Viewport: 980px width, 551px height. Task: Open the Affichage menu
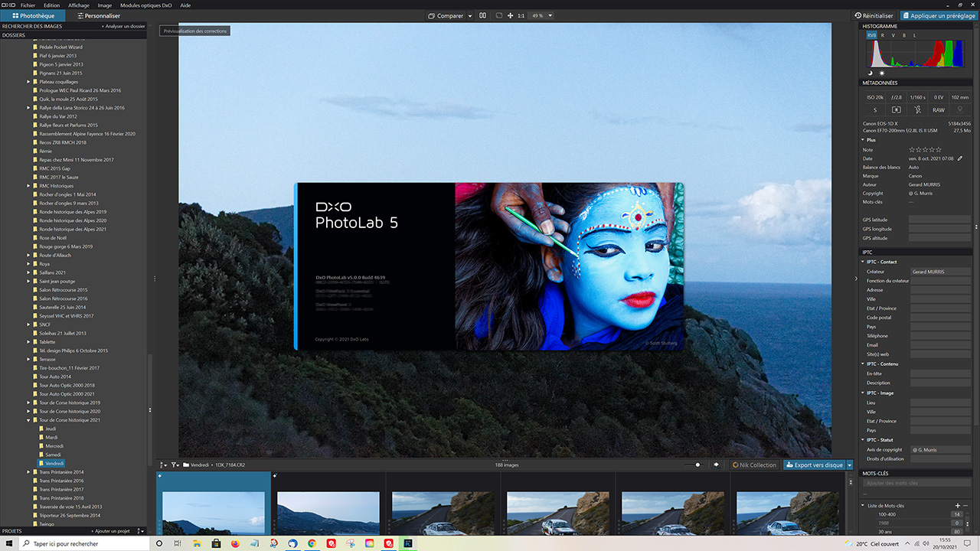[x=79, y=5]
